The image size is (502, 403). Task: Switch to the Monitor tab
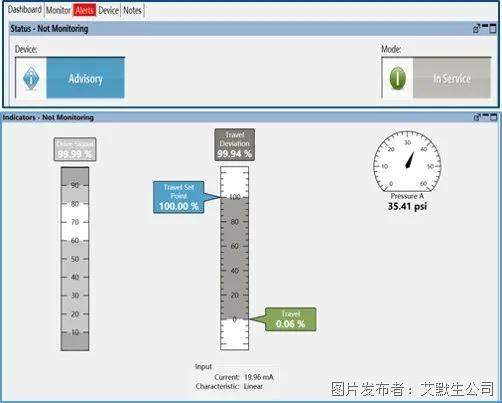58,10
